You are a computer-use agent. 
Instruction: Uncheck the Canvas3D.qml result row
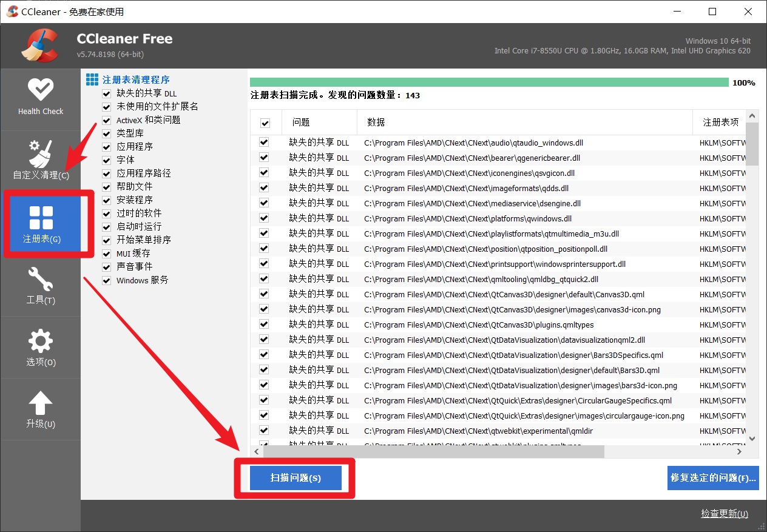tap(264, 294)
